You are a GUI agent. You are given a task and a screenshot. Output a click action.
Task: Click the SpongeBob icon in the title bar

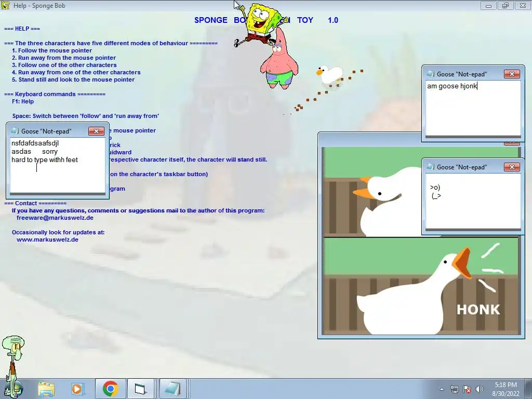click(5, 5)
